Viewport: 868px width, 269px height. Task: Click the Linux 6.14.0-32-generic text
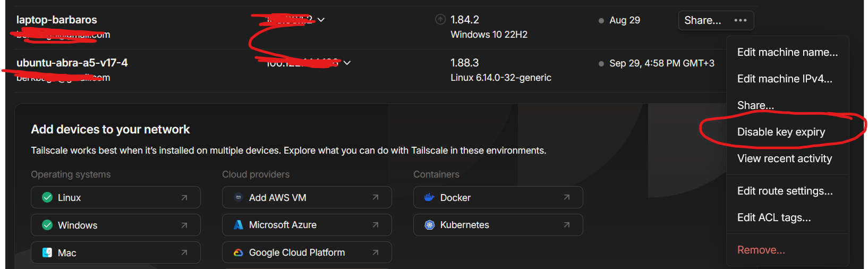click(x=501, y=78)
